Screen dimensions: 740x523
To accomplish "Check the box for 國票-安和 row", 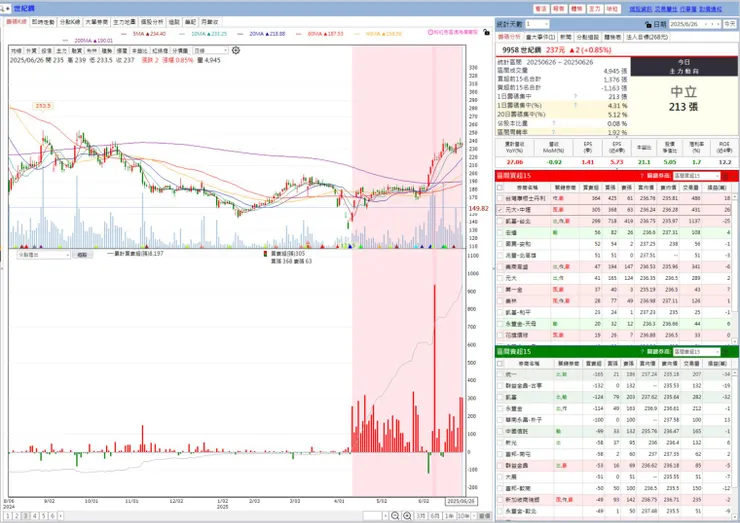I will point(500,244).
